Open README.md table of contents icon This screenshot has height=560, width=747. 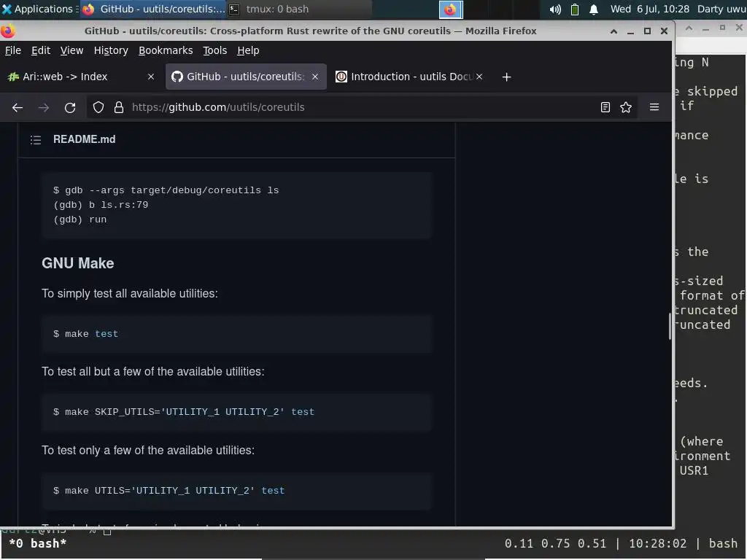(36, 139)
